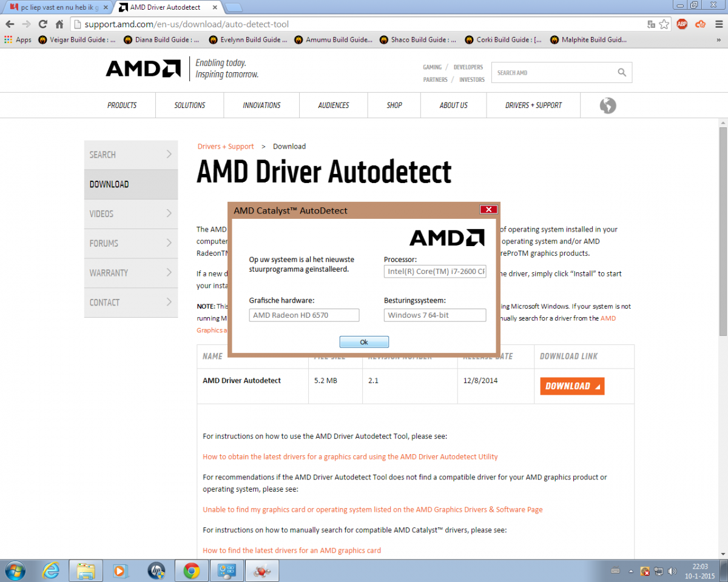728x582 pixels.
Task: Open the Products menu
Action: point(122,105)
